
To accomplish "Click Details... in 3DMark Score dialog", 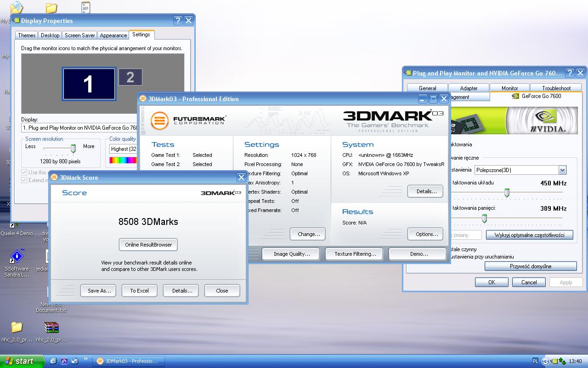I will 182,291.
